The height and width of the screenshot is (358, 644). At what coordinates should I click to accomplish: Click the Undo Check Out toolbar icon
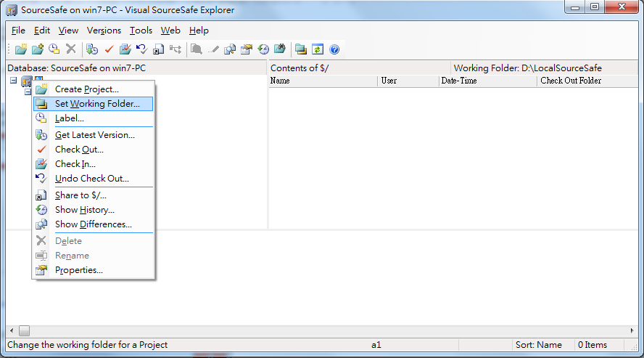click(141, 49)
